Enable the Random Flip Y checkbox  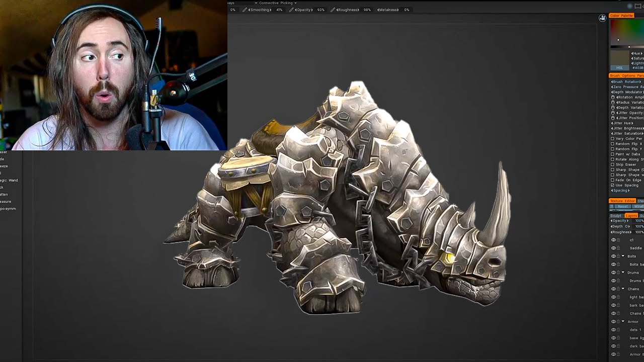point(613,149)
